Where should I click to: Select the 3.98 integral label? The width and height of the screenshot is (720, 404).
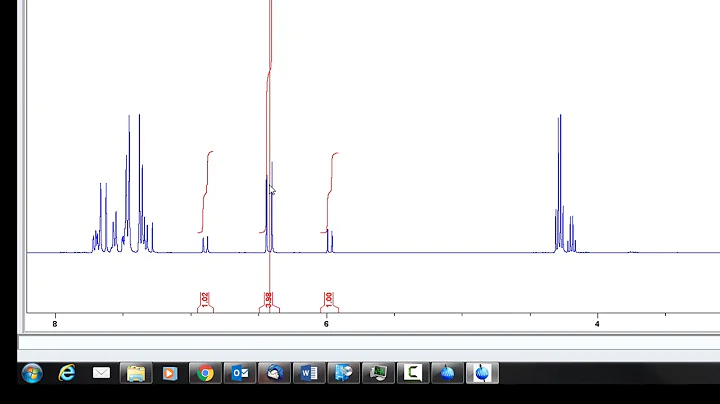point(269,299)
